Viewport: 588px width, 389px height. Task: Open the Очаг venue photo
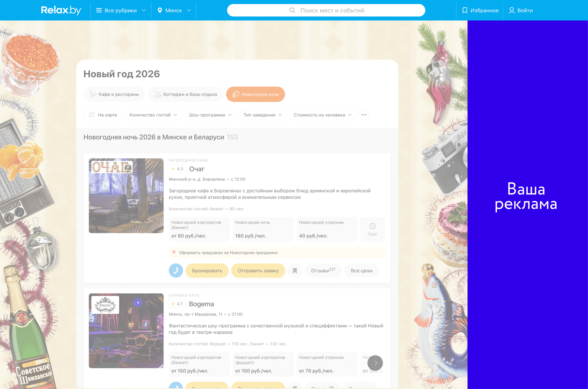click(126, 196)
